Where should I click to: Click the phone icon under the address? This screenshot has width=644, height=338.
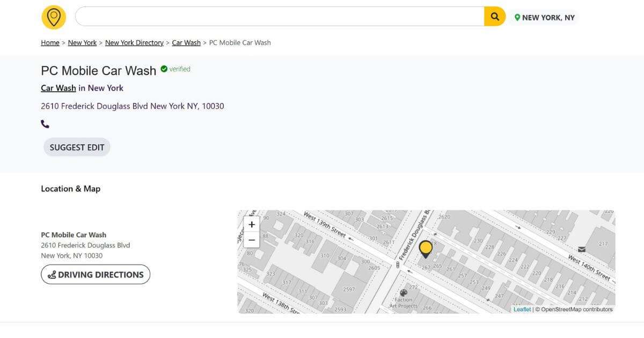45,123
